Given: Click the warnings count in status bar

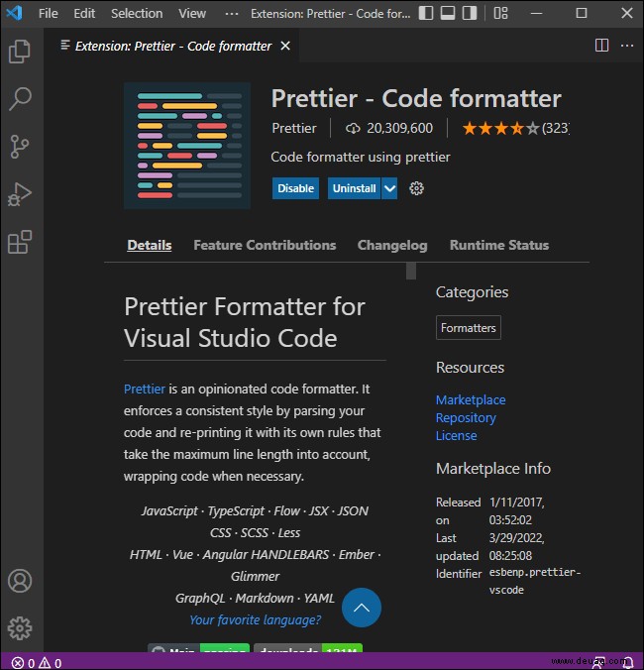Looking at the screenshot, I should [51, 663].
